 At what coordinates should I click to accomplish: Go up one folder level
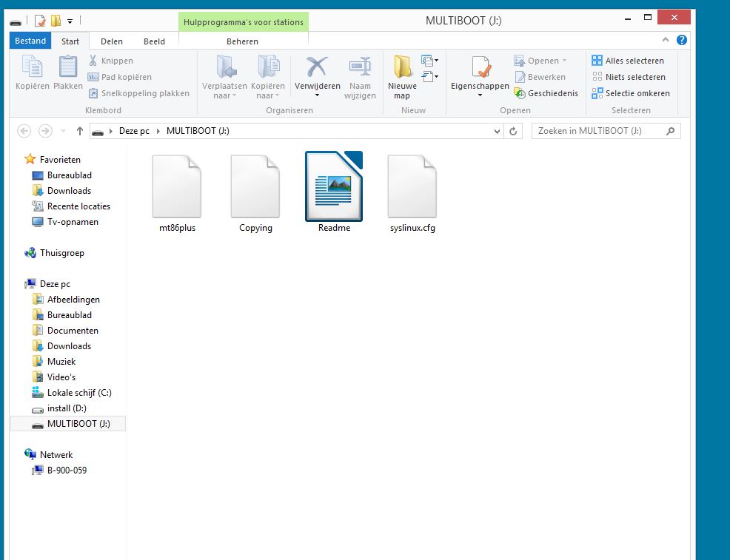[80, 131]
